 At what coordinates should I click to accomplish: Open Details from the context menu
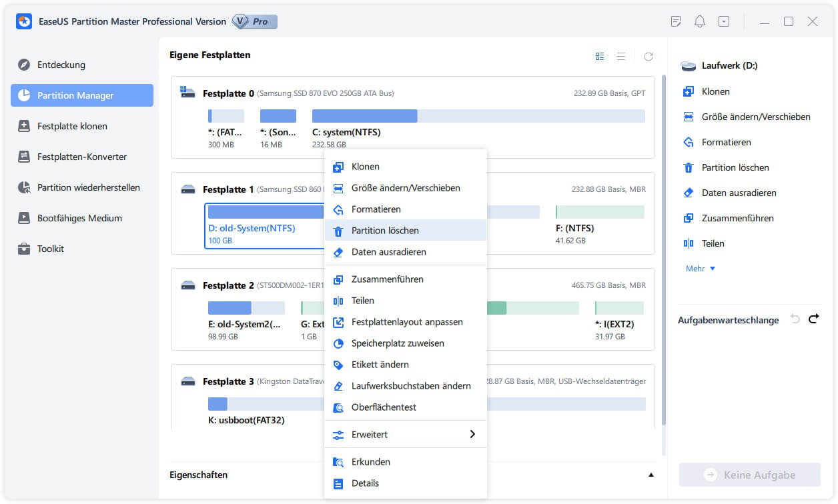tap(406, 483)
